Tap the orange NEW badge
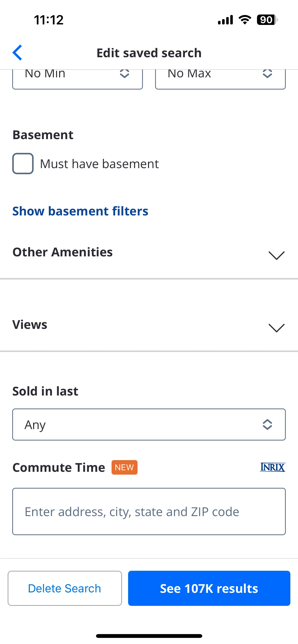This screenshot has width=298, height=644. pyautogui.click(x=124, y=467)
